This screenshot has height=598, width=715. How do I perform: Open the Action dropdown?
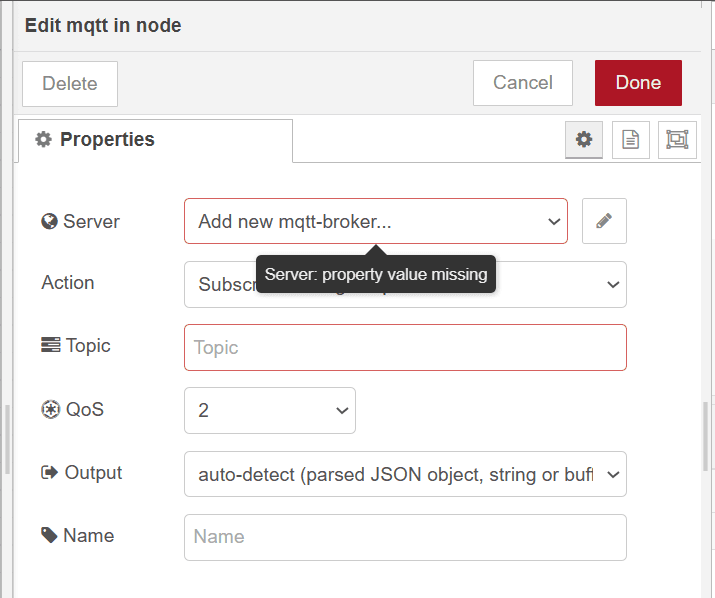pyautogui.click(x=405, y=284)
